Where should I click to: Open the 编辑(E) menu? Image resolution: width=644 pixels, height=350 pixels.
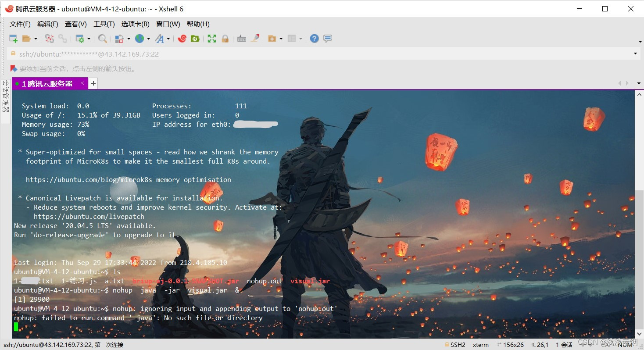[48, 24]
